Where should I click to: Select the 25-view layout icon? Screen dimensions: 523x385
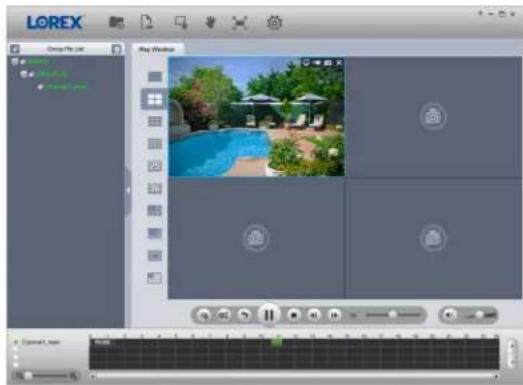tap(154, 166)
